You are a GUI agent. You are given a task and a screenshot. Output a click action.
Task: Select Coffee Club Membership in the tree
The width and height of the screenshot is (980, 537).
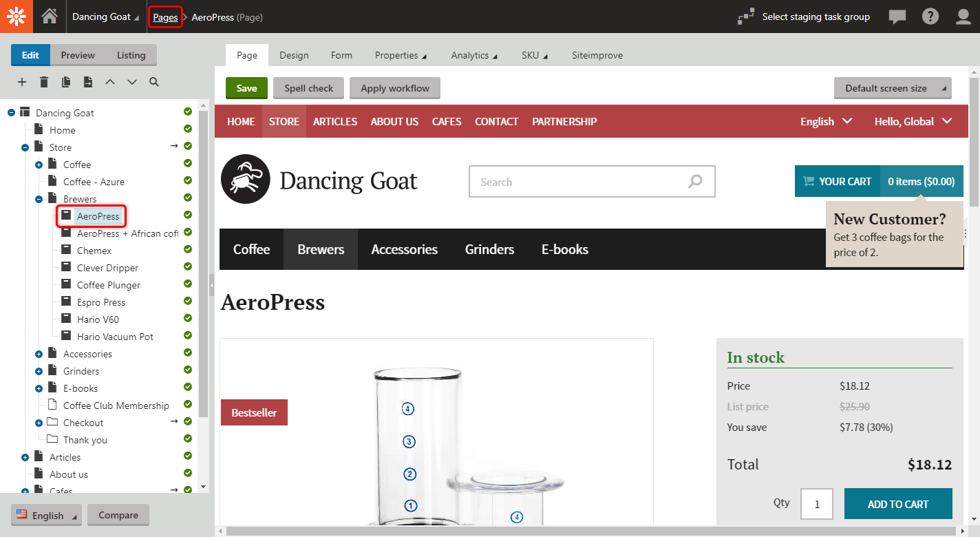[116, 406]
